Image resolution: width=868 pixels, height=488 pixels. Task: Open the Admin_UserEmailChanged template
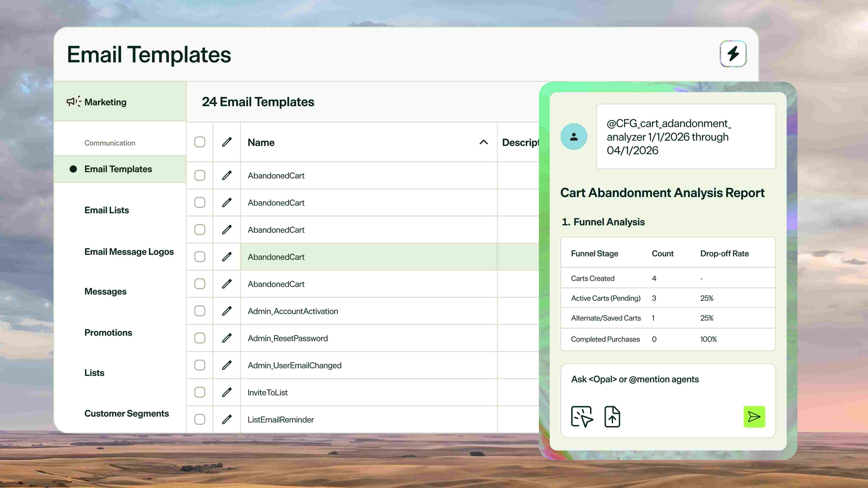295,365
